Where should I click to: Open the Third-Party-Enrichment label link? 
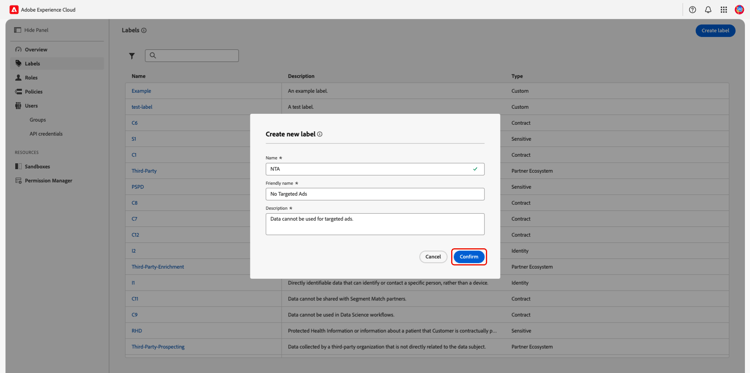(158, 267)
